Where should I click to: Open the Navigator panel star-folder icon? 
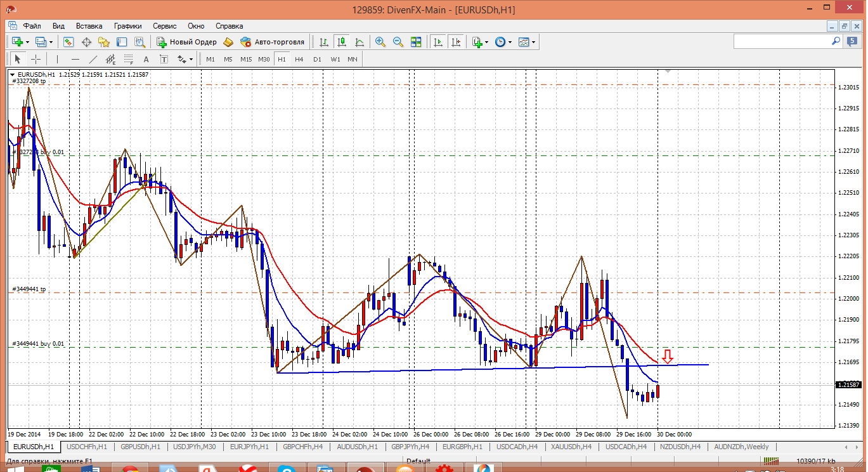(x=104, y=42)
